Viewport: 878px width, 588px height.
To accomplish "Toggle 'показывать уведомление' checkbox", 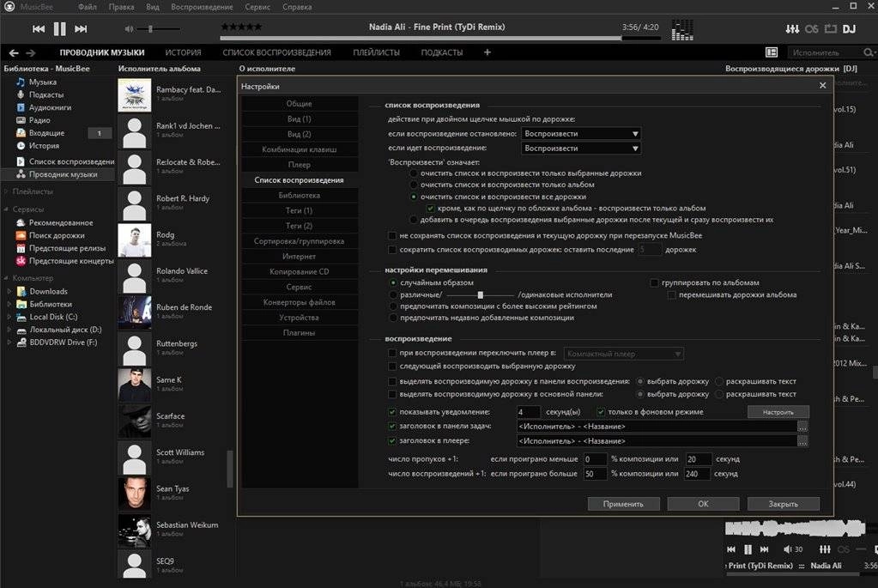I will tap(392, 412).
